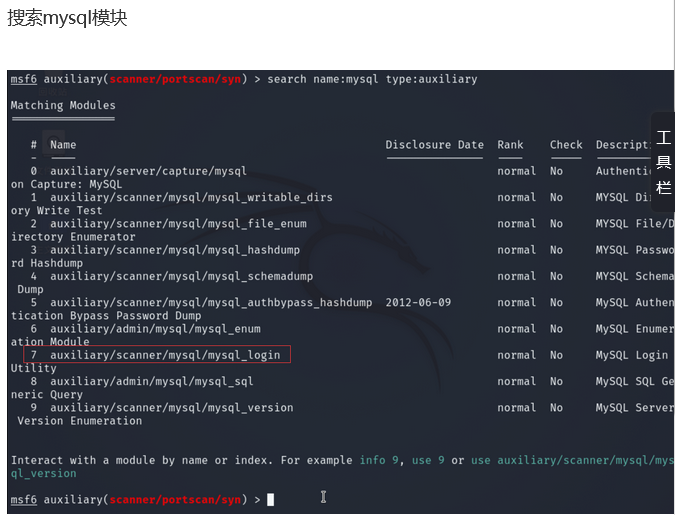675x515 pixels.
Task: Click 'tication Bypass Password Dump' text
Action: tap(106, 316)
